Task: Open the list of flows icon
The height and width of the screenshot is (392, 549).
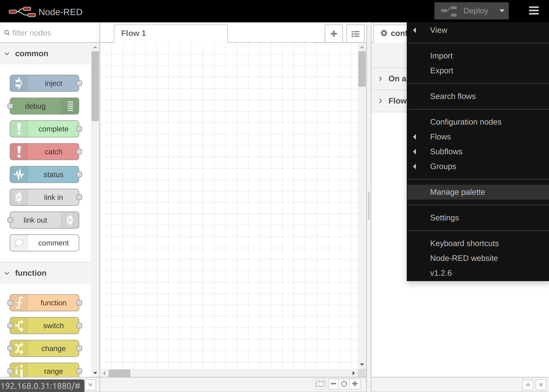Action: click(355, 34)
